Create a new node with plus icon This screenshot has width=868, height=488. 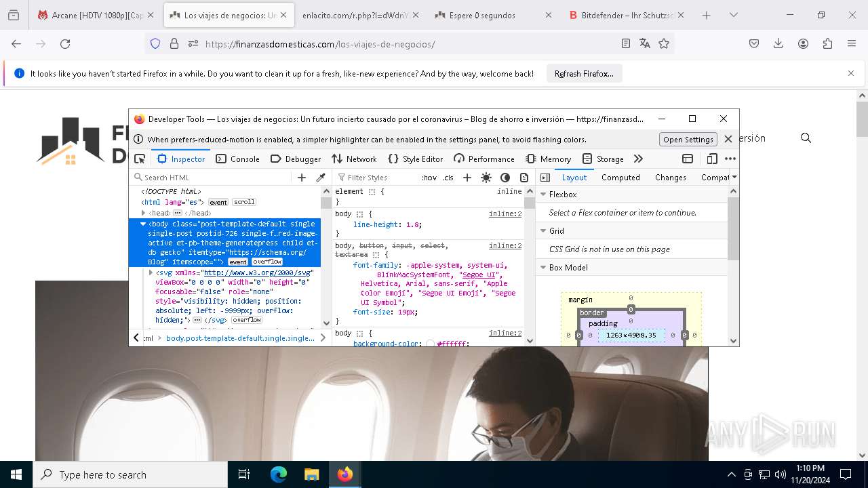click(302, 178)
